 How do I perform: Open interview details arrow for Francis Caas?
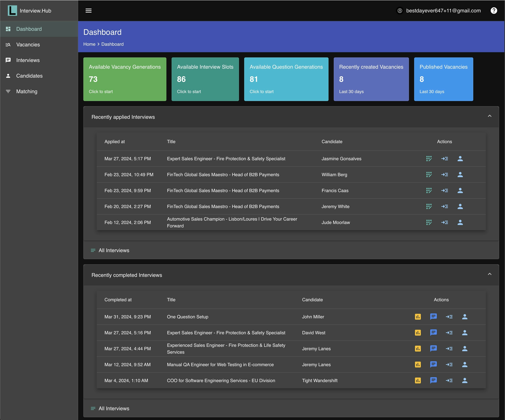pos(444,190)
